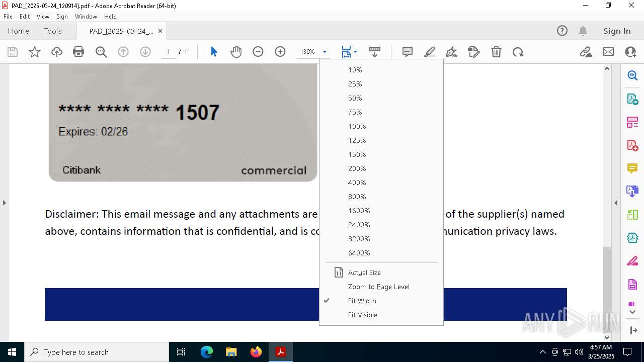Send file by email envelope icon

pos(608,52)
